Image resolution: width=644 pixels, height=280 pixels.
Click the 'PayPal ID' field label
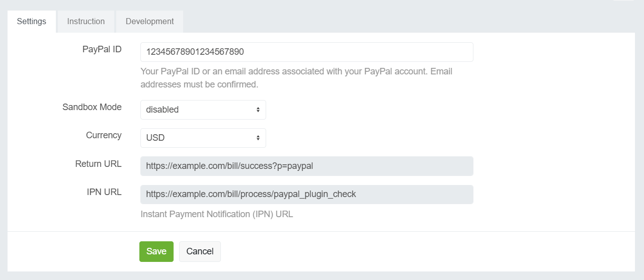pos(102,49)
